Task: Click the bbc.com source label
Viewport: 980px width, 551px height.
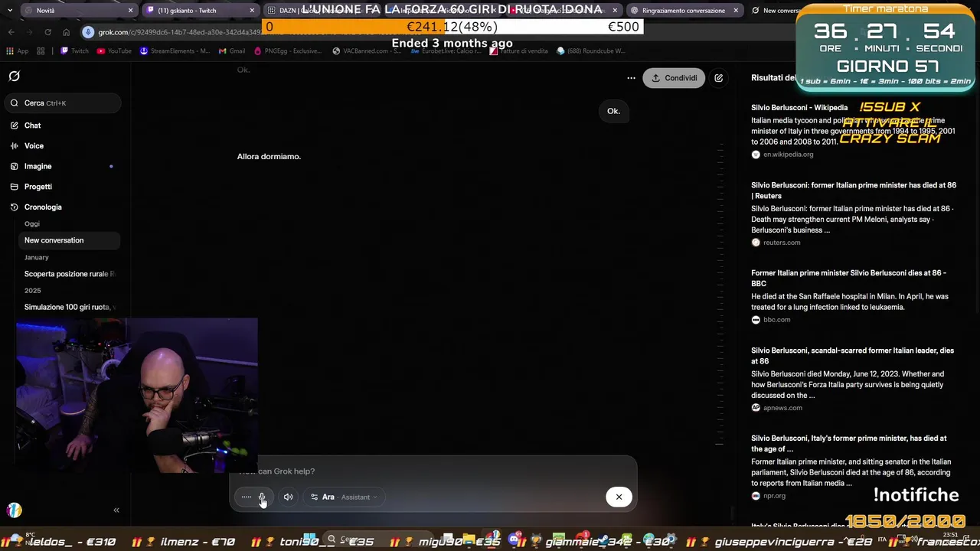Action: (x=776, y=320)
